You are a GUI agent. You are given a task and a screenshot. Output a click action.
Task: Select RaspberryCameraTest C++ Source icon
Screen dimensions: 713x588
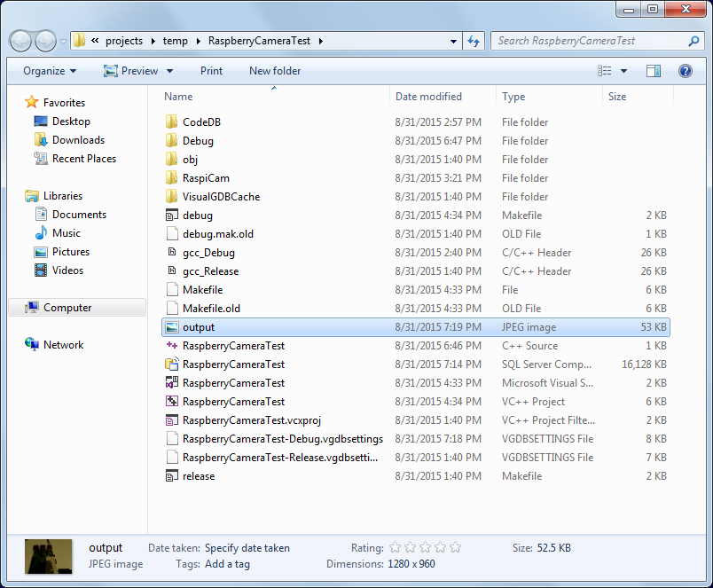[172, 346]
